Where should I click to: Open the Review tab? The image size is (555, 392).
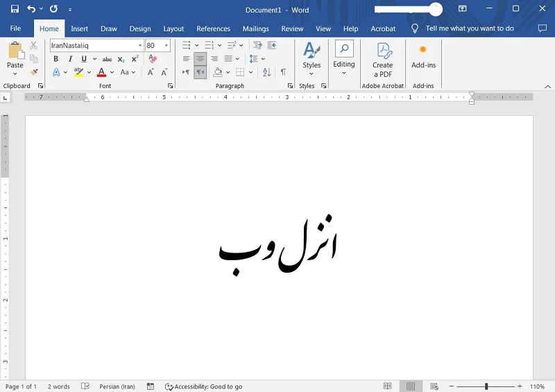point(292,28)
